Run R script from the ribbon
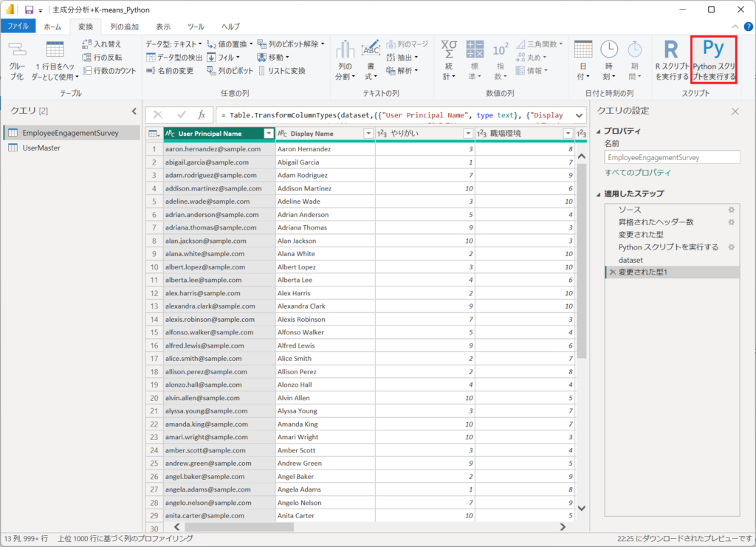The height and width of the screenshot is (547, 756). point(672,60)
